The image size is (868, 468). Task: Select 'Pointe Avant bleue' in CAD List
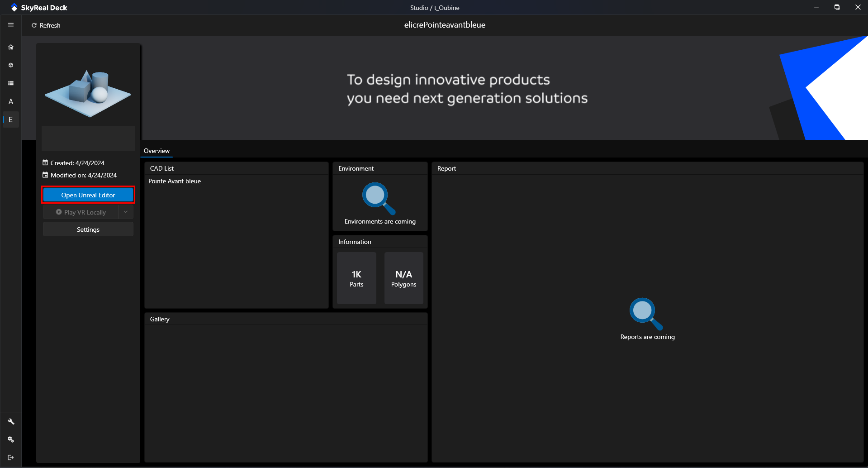(175, 181)
